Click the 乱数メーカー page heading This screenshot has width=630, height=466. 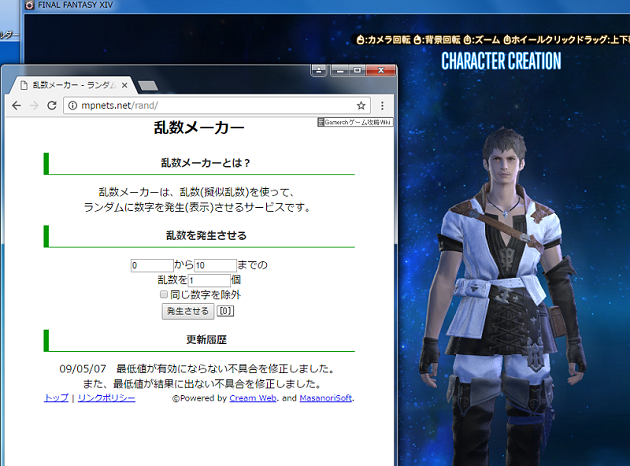(199, 128)
